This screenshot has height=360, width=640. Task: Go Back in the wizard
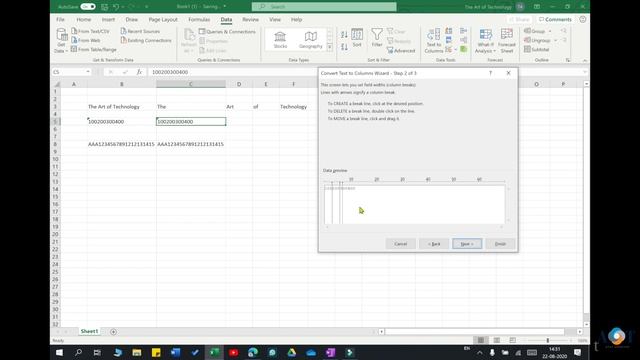pos(434,244)
